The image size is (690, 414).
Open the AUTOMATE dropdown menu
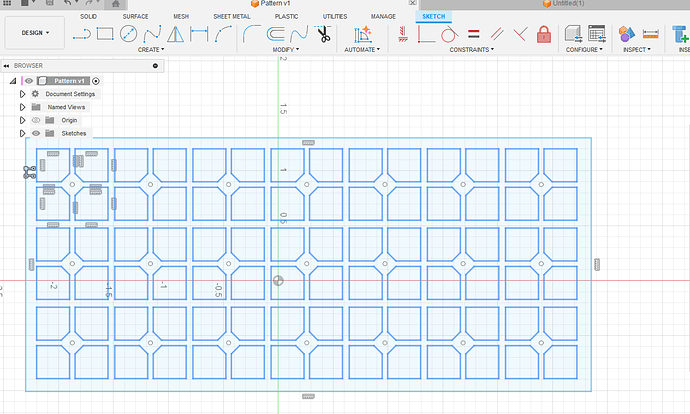(362, 50)
